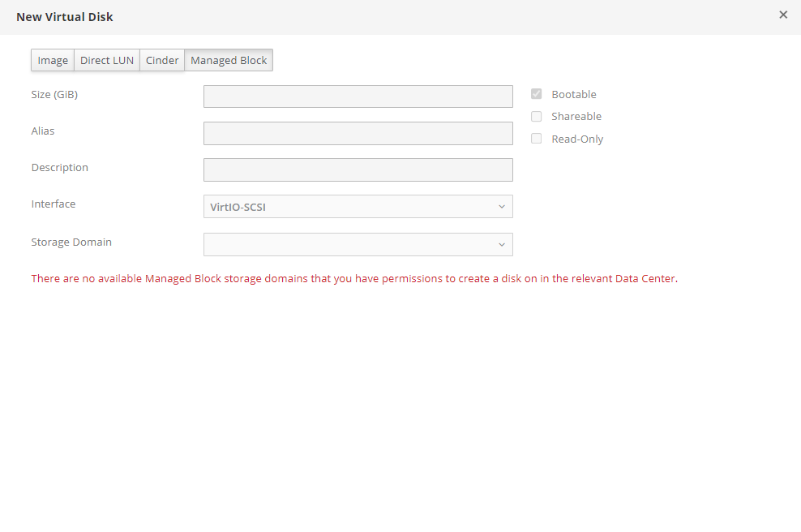Image resolution: width=801 pixels, height=532 pixels.
Task: Click the Size (GiB) input field
Action: (x=358, y=97)
